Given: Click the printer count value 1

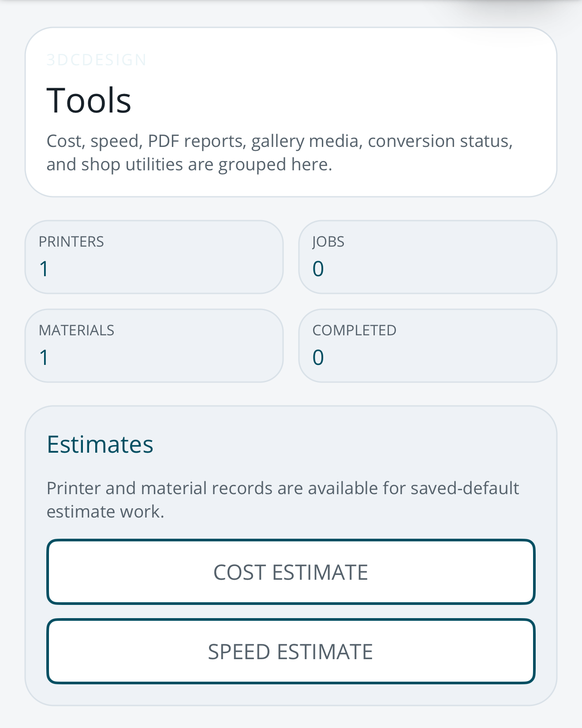Looking at the screenshot, I should coord(44,269).
